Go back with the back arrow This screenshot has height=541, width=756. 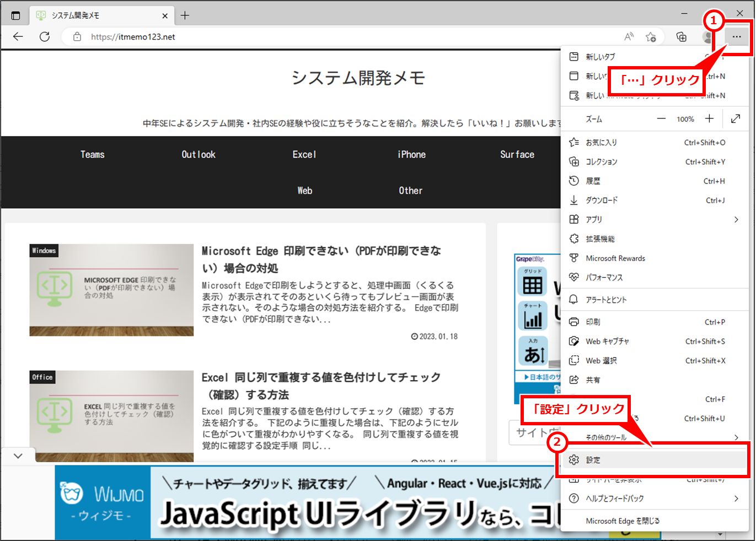click(x=18, y=37)
